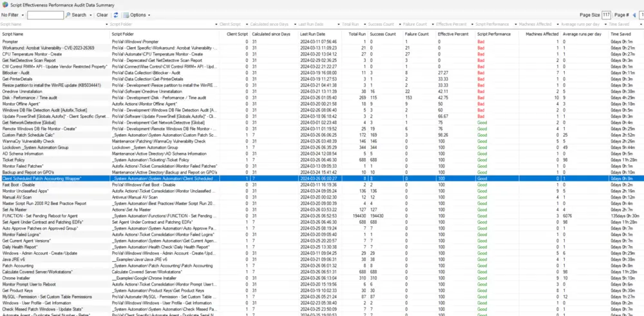Click the previous page arrow icon
Image resolution: width=644 pixels, height=316 pixels.
[x=634, y=15]
